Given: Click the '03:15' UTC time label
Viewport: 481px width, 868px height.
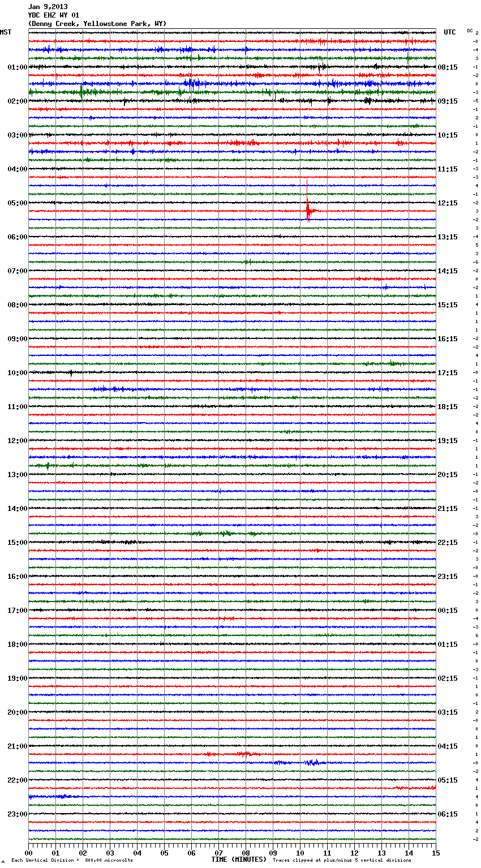Looking at the screenshot, I should tap(448, 712).
